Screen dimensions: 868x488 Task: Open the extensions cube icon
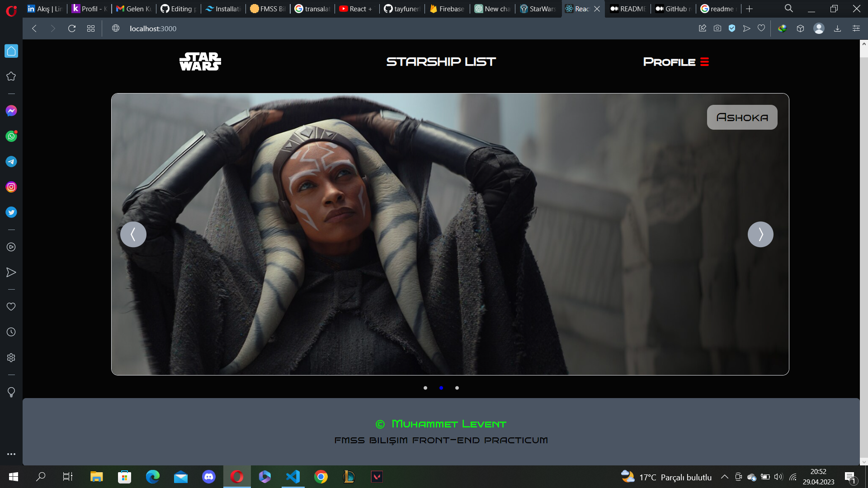click(x=800, y=28)
